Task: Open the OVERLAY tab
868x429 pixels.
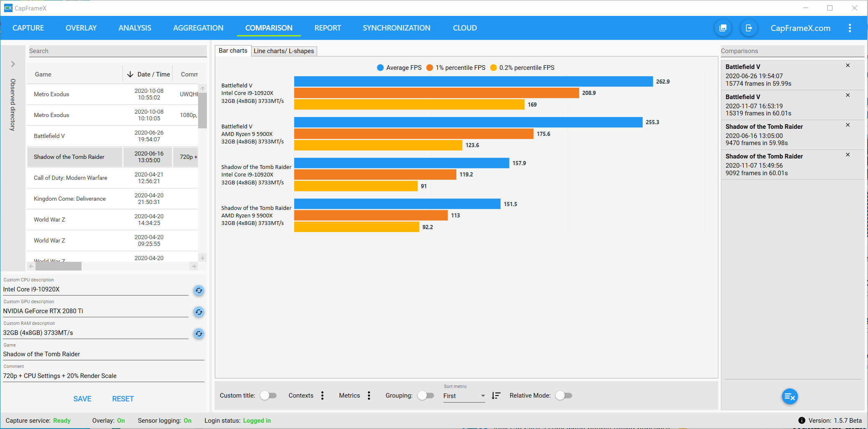Action: click(x=81, y=28)
